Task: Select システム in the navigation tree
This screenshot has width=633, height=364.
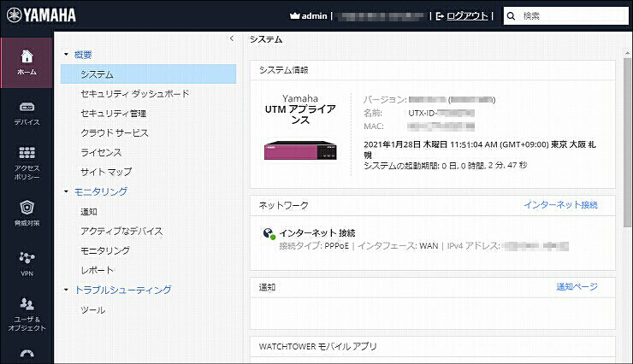Action: pyautogui.click(x=149, y=74)
